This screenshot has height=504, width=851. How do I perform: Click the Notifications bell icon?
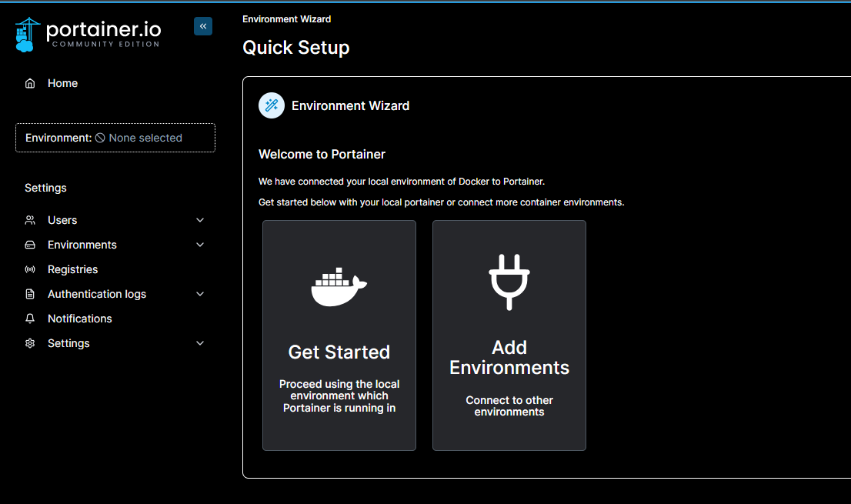[x=30, y=319]
